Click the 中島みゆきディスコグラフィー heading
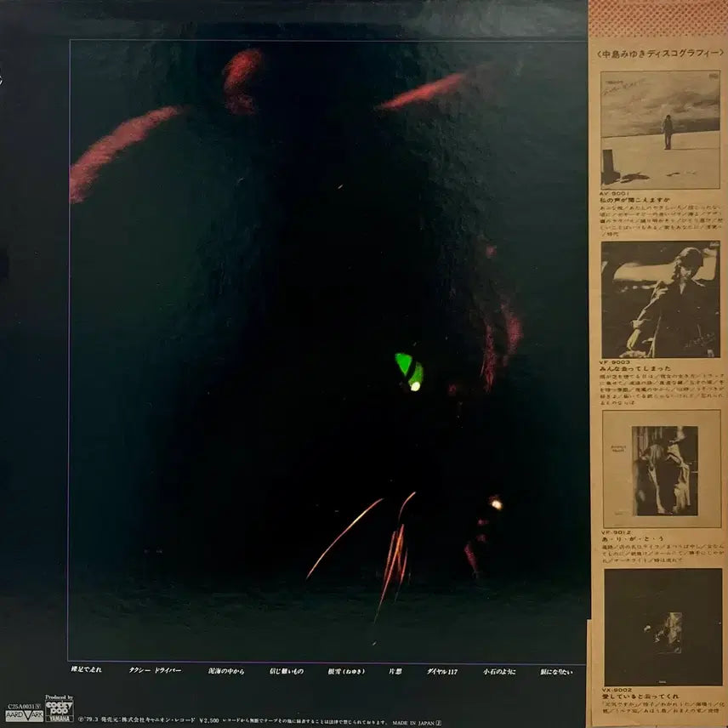 pos(660,54)
